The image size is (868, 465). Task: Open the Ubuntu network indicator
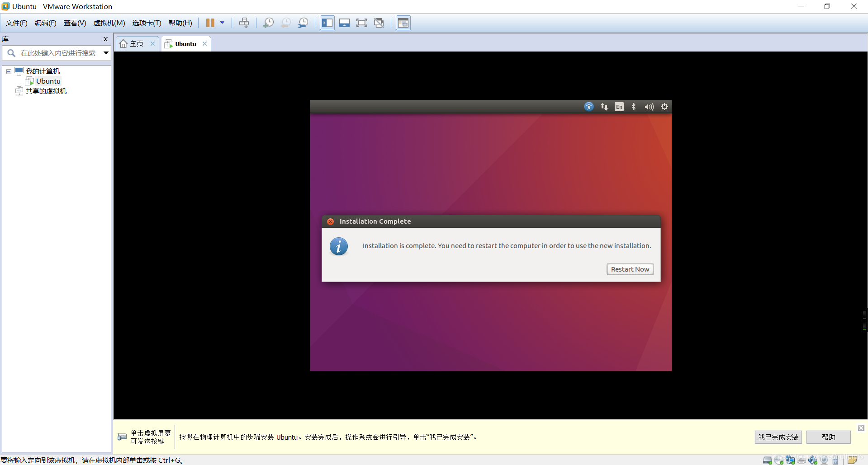click(x=604, y=107)
